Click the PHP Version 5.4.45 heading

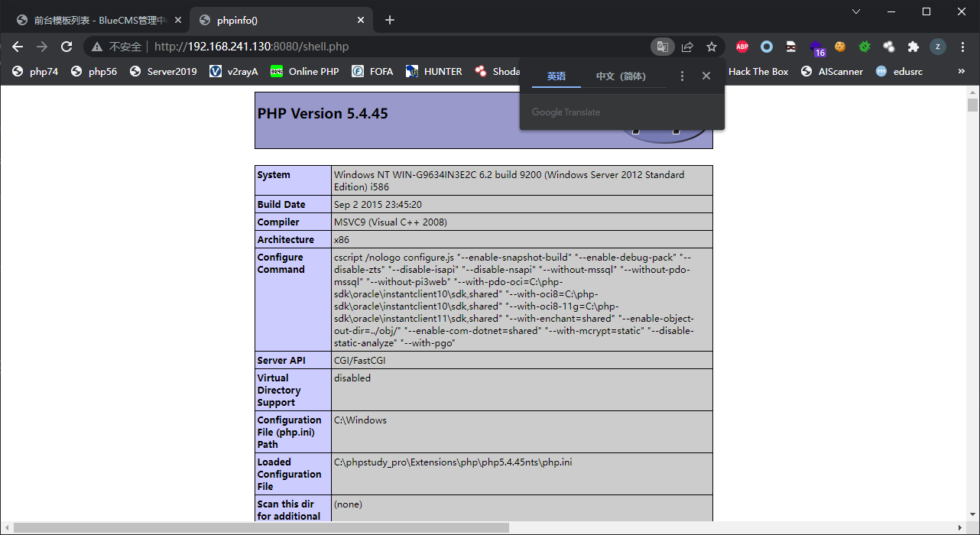tap(323, 114)
